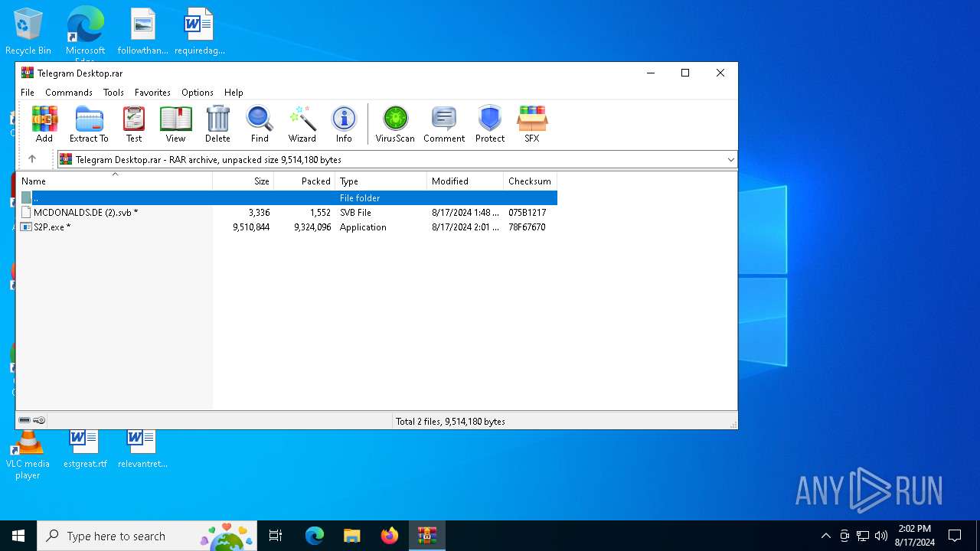Image resolution: width=980 pixels, height=551 pixels.
Task: Sort by the Packed column header
Action: point(305,181)
